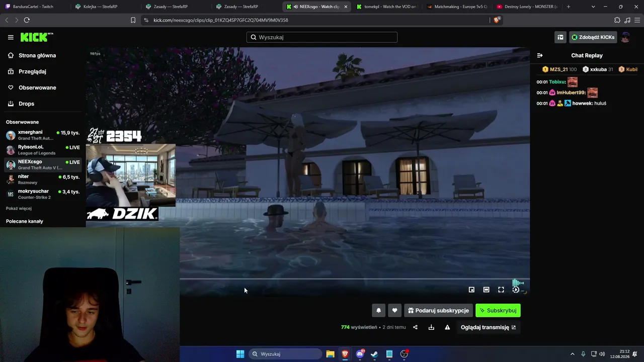Image resolution: width=644 pixels, height=362 pixels.
Task: Click the ImHubert99 username in chat
Action: click(x=571, y=93)
